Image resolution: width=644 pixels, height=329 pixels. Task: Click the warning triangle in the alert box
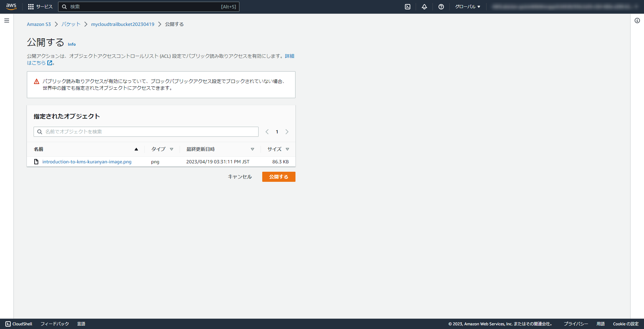(36, 81)
